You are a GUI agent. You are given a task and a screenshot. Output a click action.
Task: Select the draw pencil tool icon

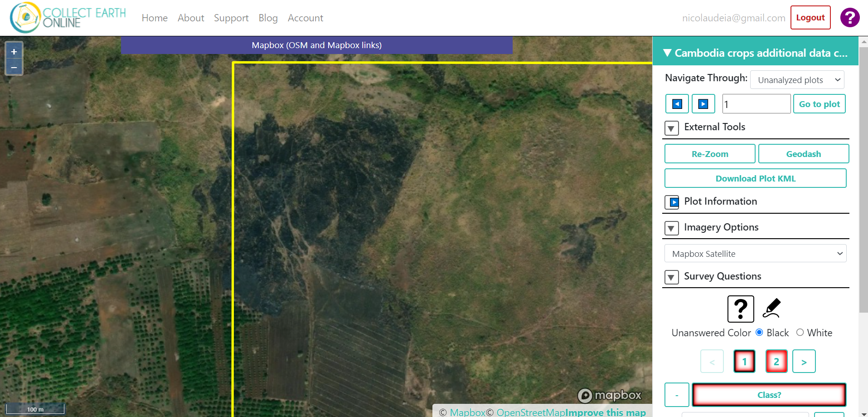(771, 308)
